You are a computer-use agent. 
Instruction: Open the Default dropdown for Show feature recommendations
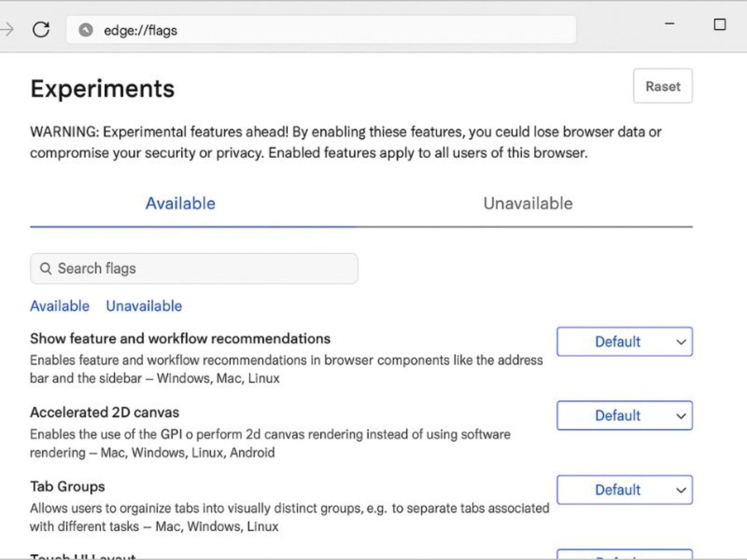coord(624,342)
